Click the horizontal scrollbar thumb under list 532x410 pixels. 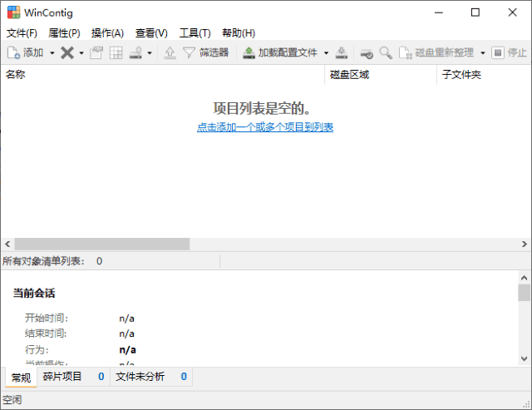[101, 244]
